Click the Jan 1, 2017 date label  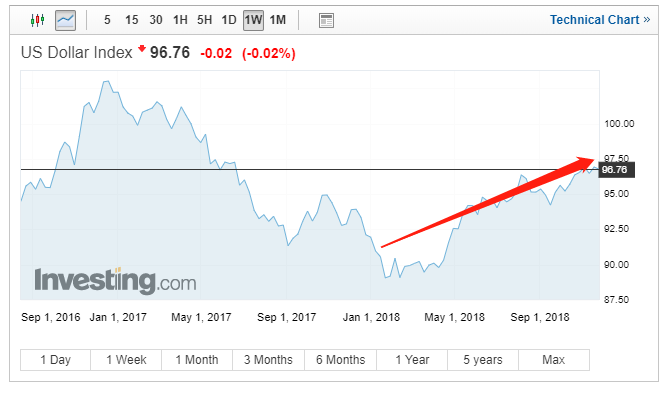(x=118, y=317)
